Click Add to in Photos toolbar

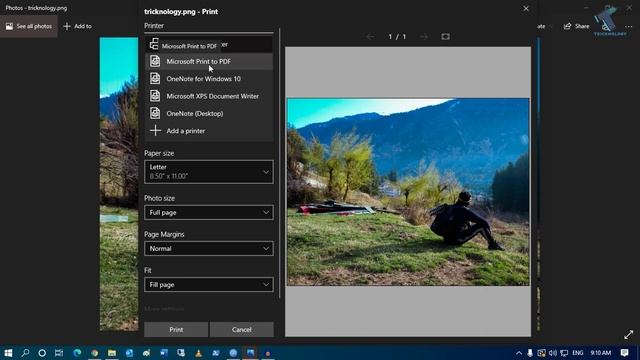(x=78, y=26)
